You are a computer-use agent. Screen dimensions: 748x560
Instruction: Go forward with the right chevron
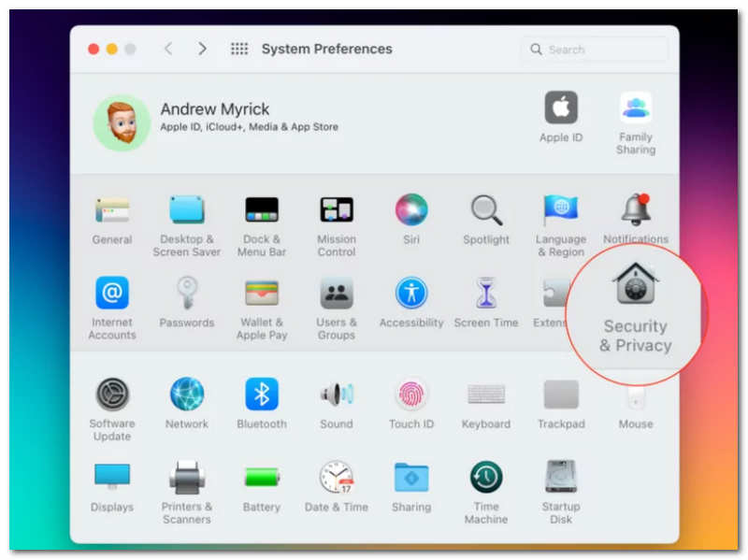coord(202,49)
